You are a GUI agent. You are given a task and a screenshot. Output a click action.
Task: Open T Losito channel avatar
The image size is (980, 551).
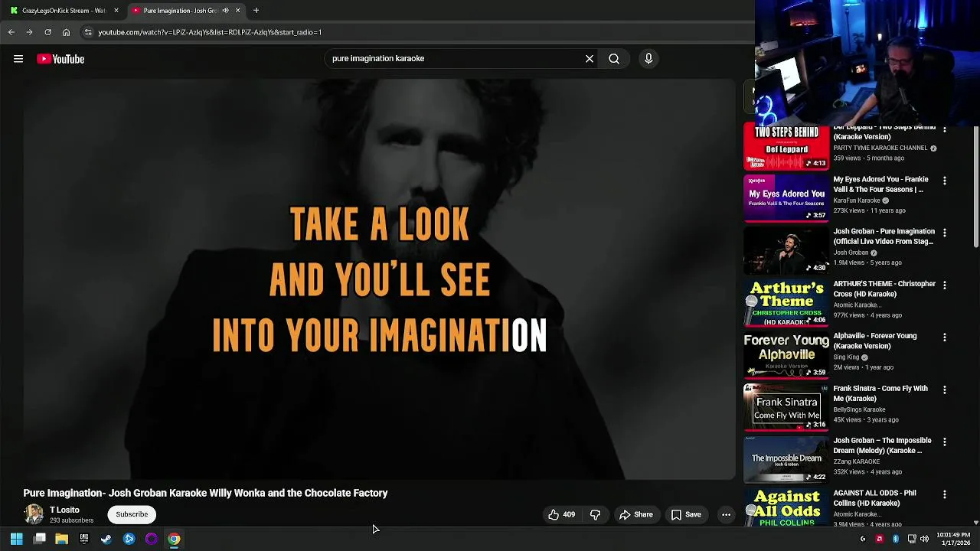[34, 514]
